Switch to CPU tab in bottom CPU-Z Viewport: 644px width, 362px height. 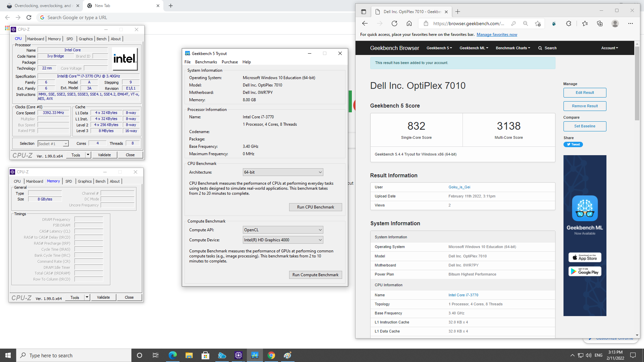(x=17, y=181)
